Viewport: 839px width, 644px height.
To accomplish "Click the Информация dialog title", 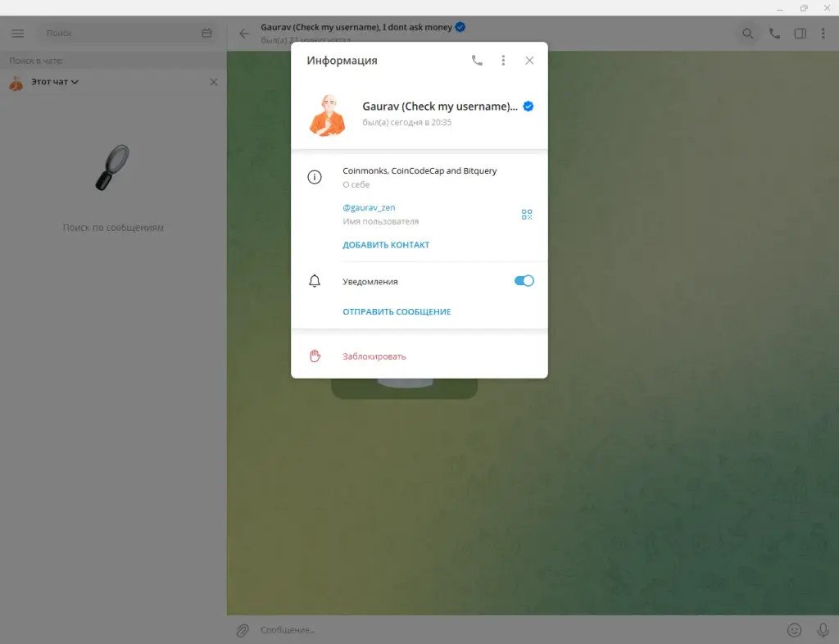I will (342, 61).
